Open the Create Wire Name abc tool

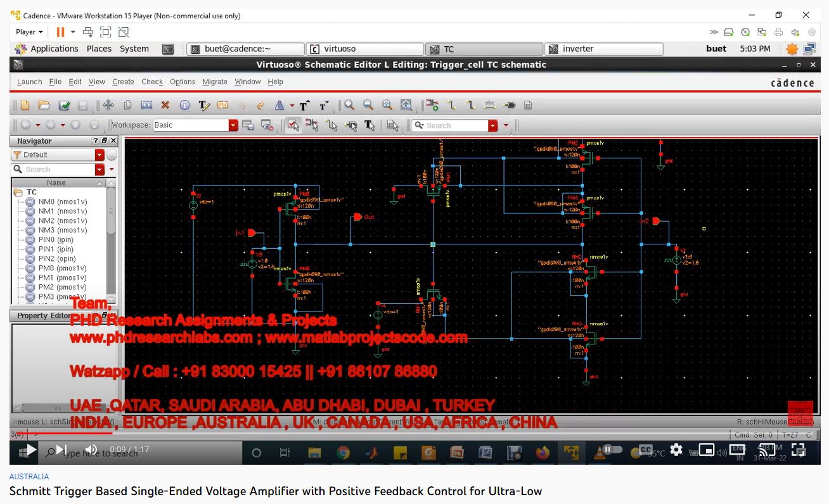tap(489, 106)
